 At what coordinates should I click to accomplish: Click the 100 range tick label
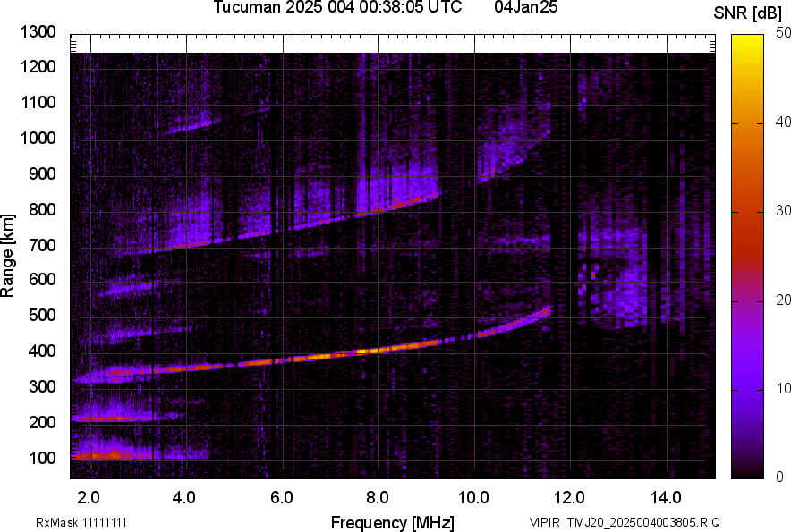tap(46, 459)
